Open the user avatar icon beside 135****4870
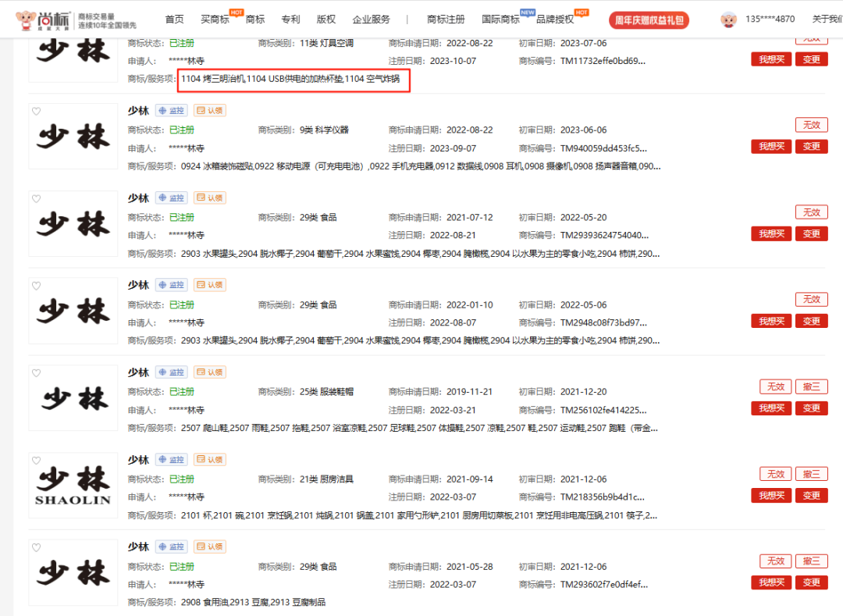This screenshot has height=616, width=843. tap(728, 20)
